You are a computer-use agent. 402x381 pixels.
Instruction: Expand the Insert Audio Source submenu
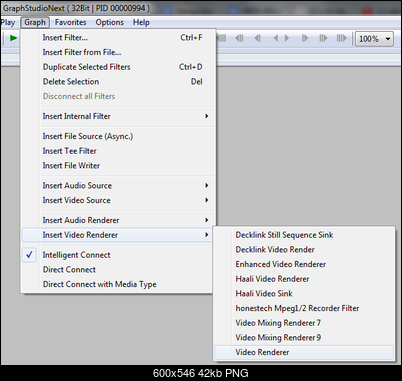click(x=118, y=186)
